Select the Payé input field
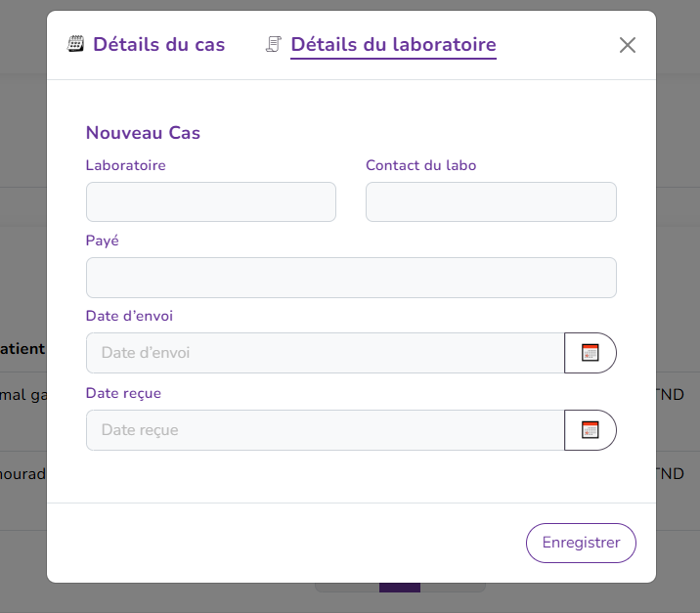The image size is (700, 613). [x=351, y=278]
